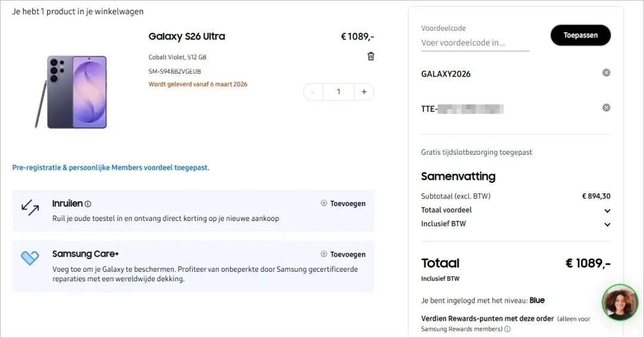Add Samsung Care+ via Toevoegen
Image resolution: width=644 pixels, height=338 pixels.
tap(343, 254)
